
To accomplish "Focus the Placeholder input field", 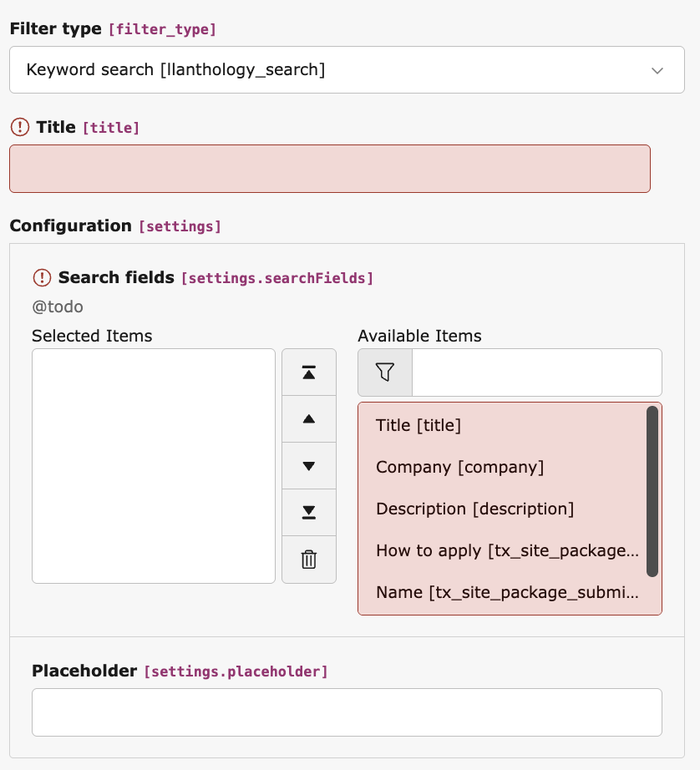I will tap(347, 712).
